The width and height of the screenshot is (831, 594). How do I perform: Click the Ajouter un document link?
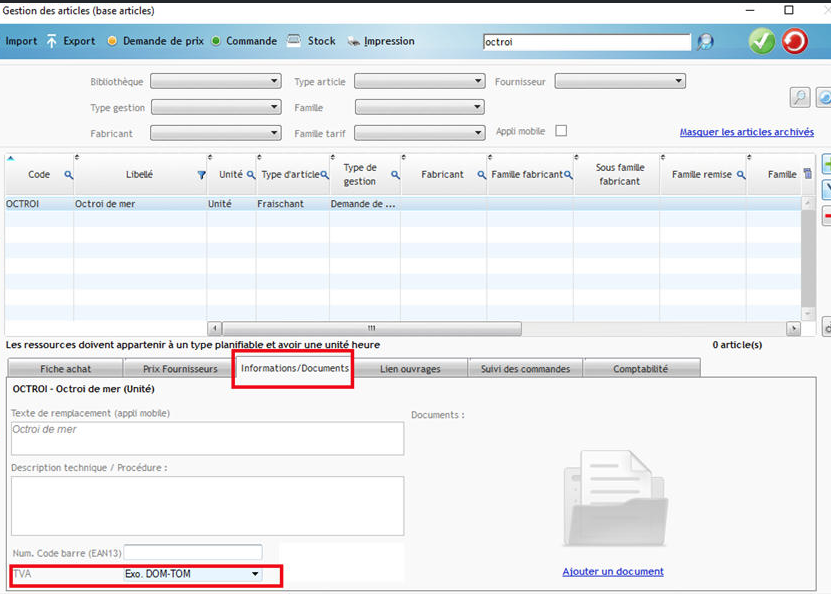click(613, 571)
